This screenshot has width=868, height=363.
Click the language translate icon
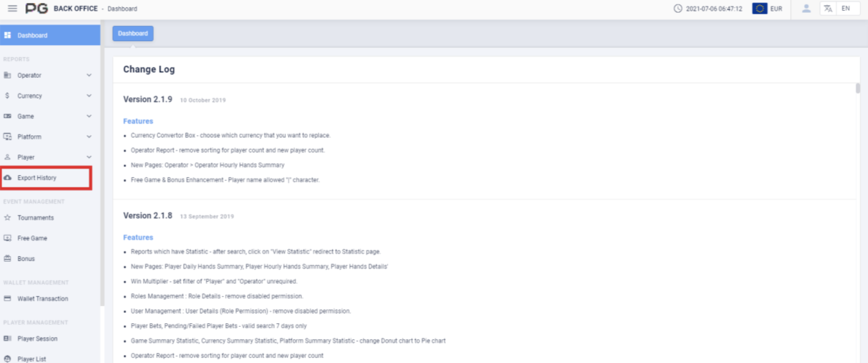827,8
